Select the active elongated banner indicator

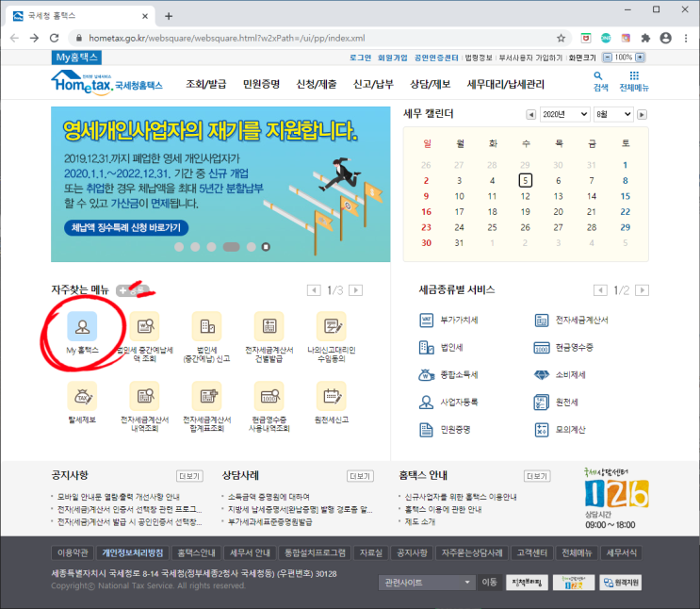[x=231, y=247]
